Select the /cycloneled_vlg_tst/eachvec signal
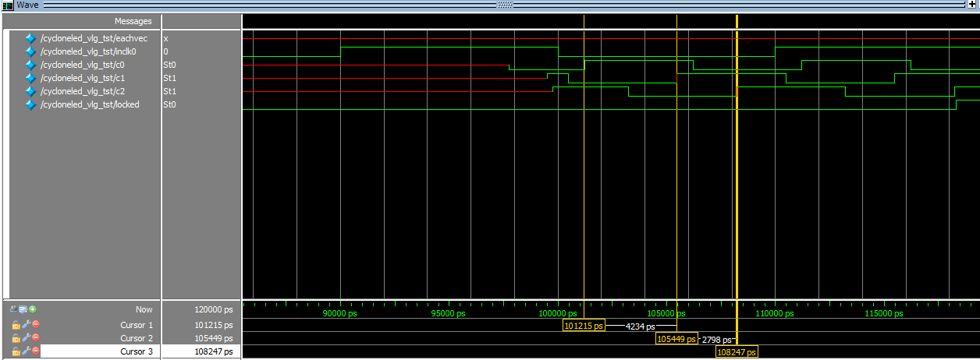Screen dimensions: 980x360 click(94, 38)
